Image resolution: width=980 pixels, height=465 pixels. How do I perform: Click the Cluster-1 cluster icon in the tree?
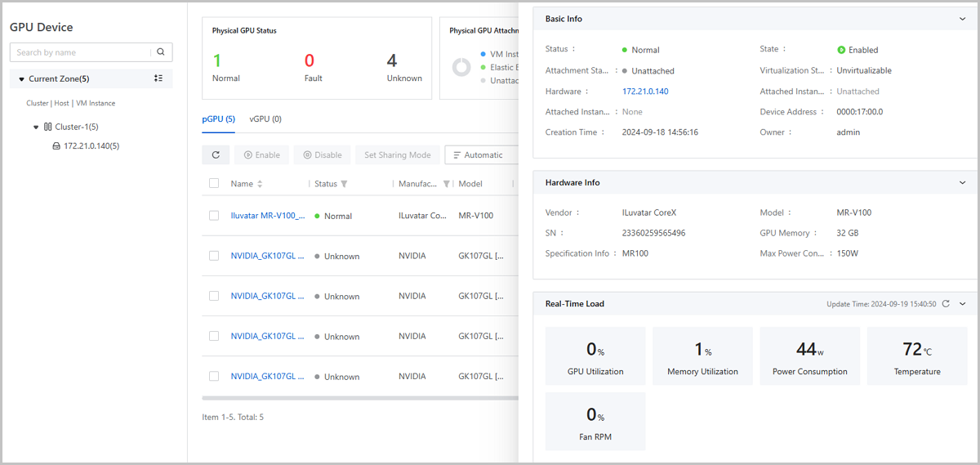pos(47,127)
